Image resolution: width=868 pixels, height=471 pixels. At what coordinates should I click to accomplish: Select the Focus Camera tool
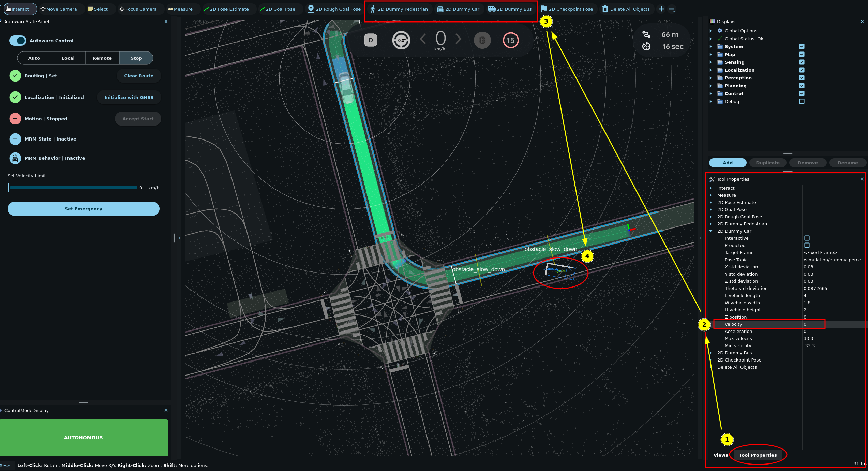138,9
